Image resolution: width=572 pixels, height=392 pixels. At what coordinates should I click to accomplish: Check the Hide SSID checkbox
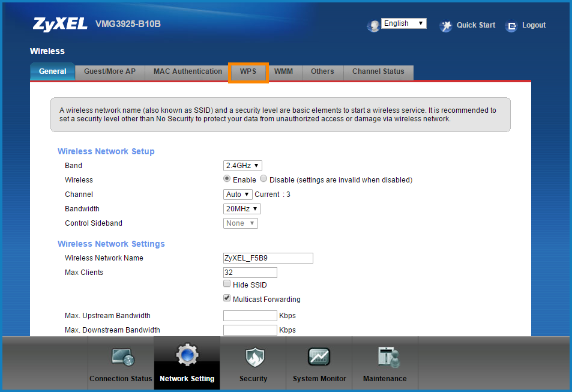(227, 284)
